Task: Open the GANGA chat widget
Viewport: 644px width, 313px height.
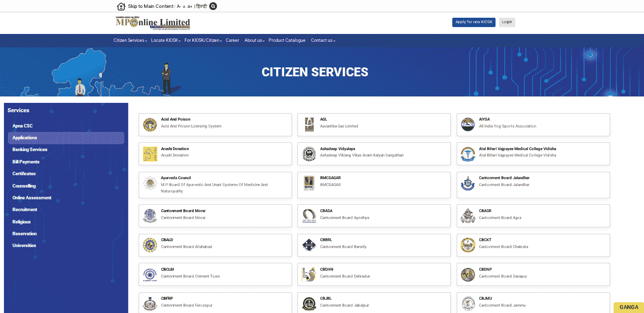Action: (x=628, y=307)
